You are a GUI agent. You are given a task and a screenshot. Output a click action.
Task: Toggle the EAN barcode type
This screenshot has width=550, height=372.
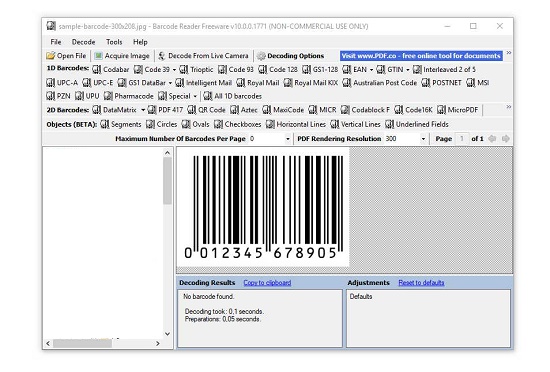pyautogui.click(x=355, y=69)
